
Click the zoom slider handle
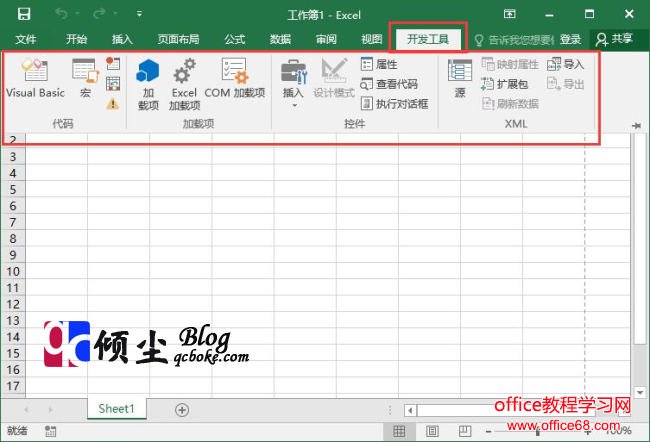538,432
